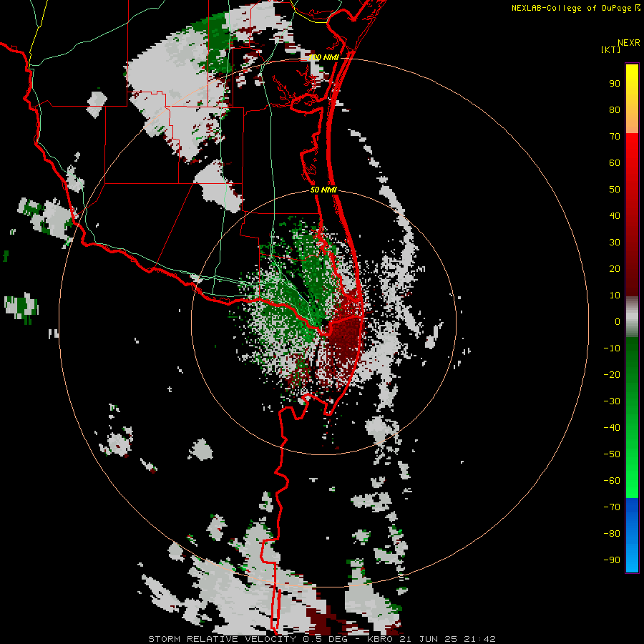
Task: Click the -90 value on velocity scale
Action: 612,560
